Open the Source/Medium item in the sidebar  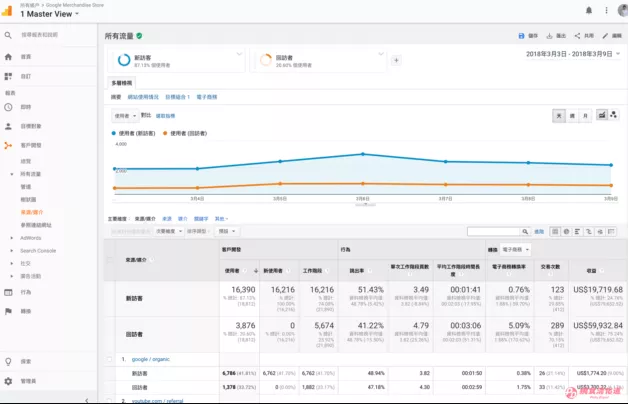[x=32, y=212]
